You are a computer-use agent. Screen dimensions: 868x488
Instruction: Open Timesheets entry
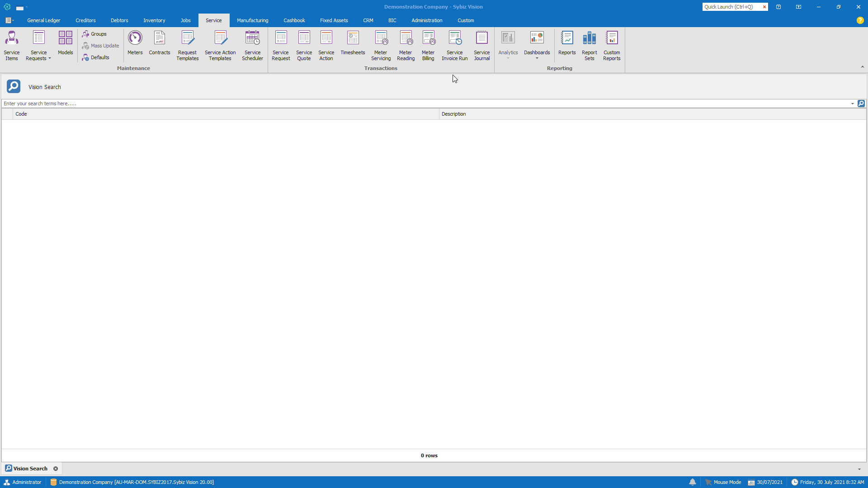[x=353, y=43]
